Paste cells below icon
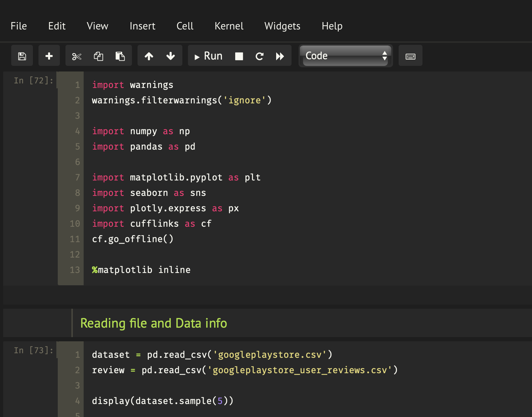532x417 pixels. 120,56
